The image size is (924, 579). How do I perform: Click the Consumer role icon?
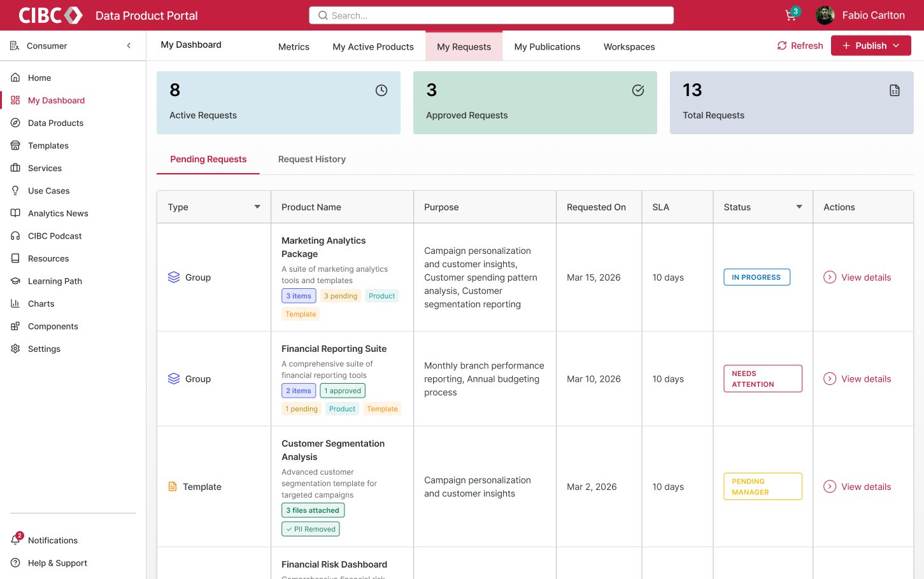tap(15, 46)
